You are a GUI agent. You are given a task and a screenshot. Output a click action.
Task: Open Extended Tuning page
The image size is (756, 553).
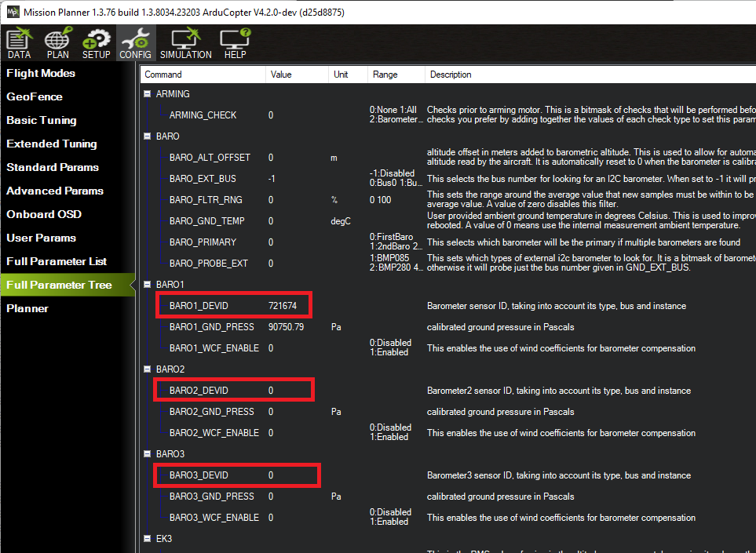[x=52, y=144]
